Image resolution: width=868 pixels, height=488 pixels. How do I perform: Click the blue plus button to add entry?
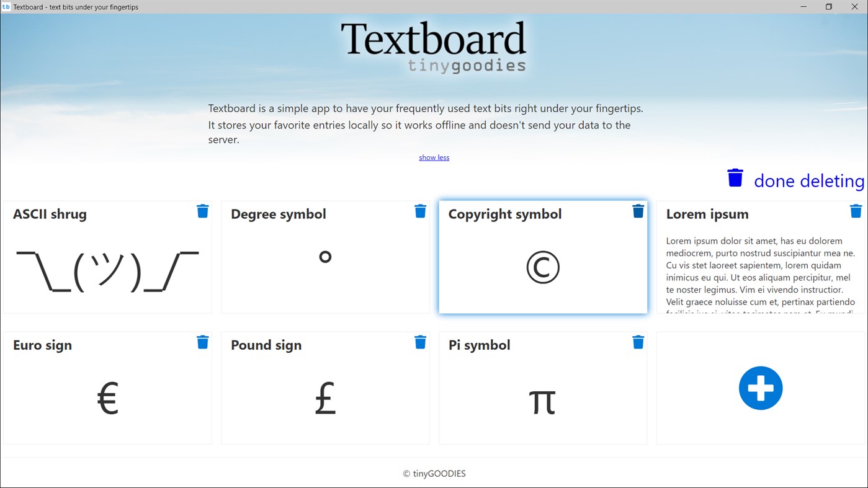tap(760, 388)
